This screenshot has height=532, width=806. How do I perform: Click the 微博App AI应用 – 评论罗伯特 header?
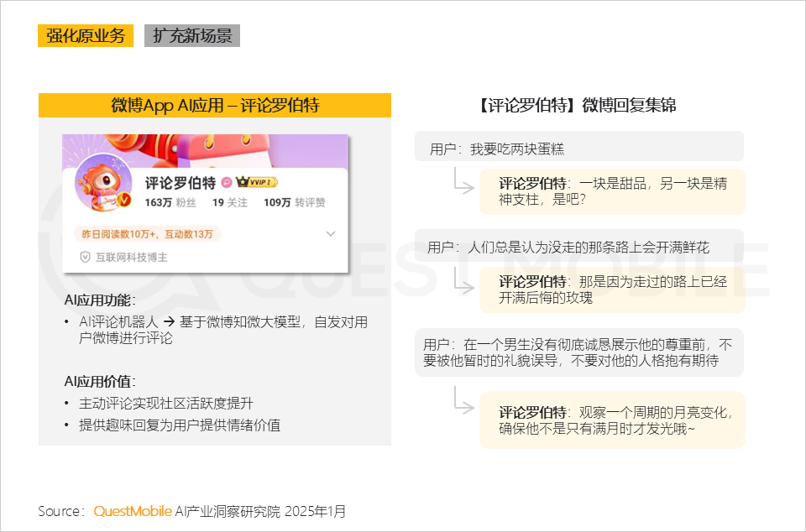215,105
